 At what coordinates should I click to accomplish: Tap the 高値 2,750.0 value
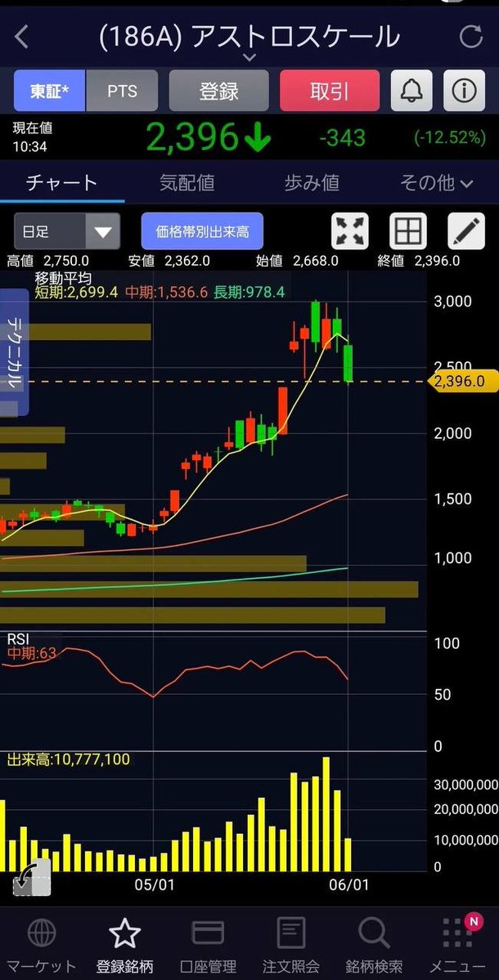tap(47, 261)
